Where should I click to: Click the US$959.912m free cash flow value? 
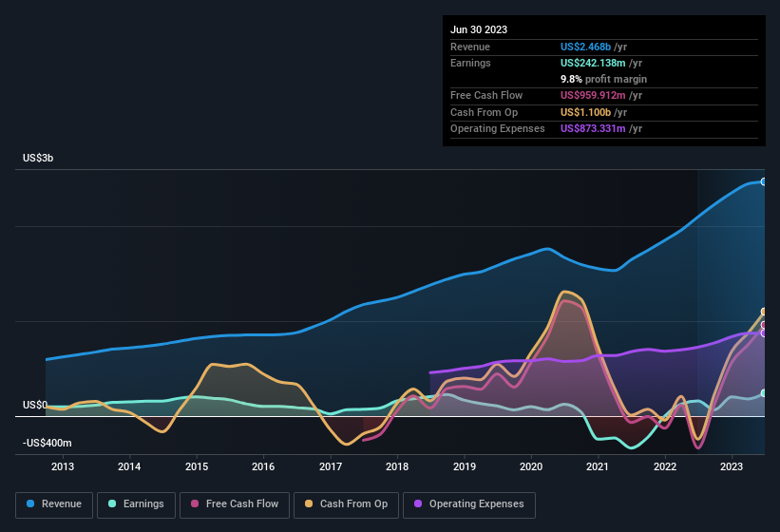(x=593, y=95)
